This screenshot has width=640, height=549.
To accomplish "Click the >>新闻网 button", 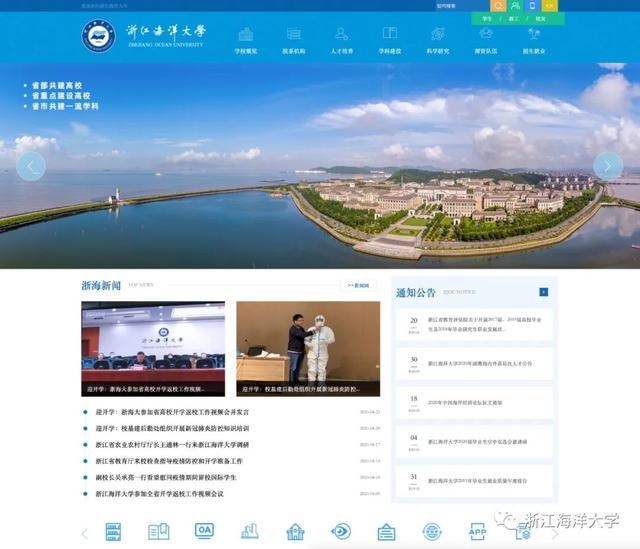I will click(x=358, y=285).
